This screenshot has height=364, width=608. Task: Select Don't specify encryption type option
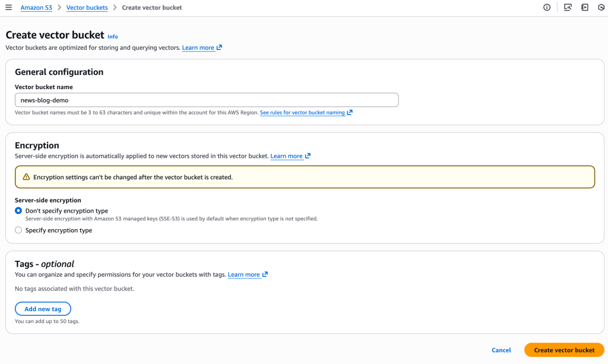[18, 210]
